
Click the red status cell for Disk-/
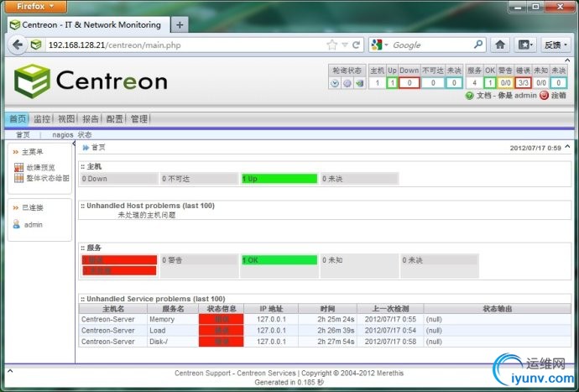tap(222, 342)
